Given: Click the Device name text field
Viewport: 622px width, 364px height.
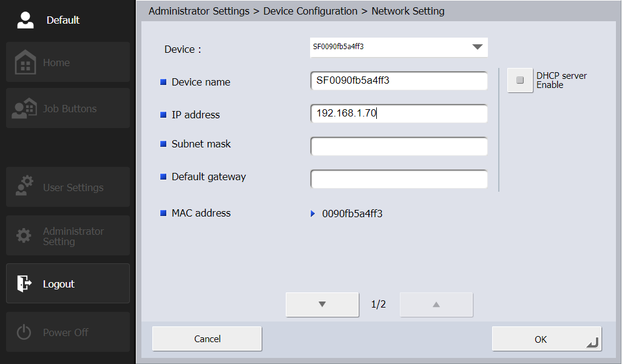Looking at the screenshot, I should click(399, 81).
